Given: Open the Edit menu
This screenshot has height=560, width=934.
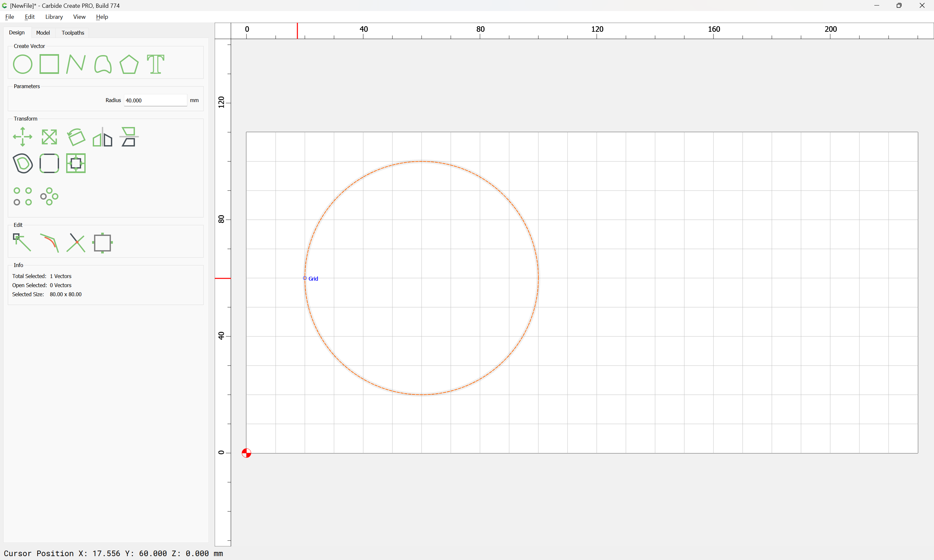Looking at the screenshot, I should point(30,17).
